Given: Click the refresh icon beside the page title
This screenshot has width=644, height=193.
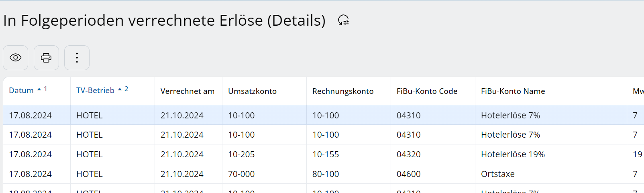Looking at the screenshot, I should point(343,20).
